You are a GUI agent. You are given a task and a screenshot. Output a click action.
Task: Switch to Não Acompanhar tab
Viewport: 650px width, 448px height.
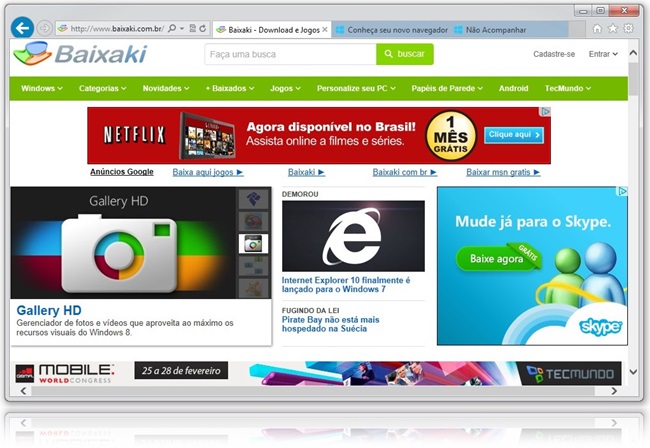pos(510,30)
